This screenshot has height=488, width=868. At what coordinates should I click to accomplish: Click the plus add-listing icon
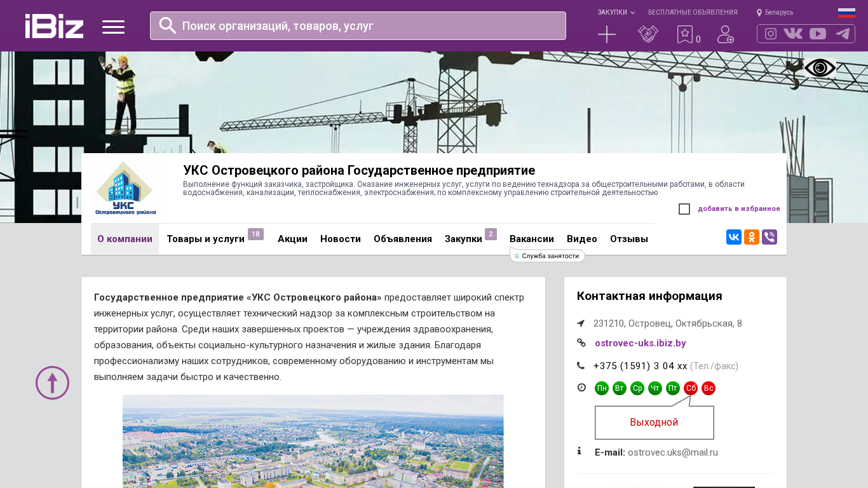pyautogui.click(x=607, y=34)
